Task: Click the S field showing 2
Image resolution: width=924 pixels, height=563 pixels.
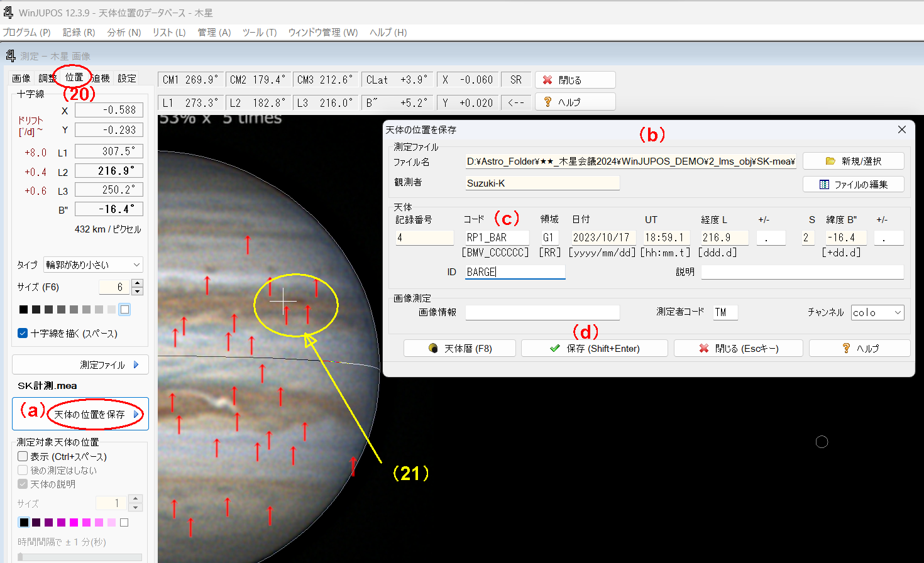Action: [x=808, y=238]
